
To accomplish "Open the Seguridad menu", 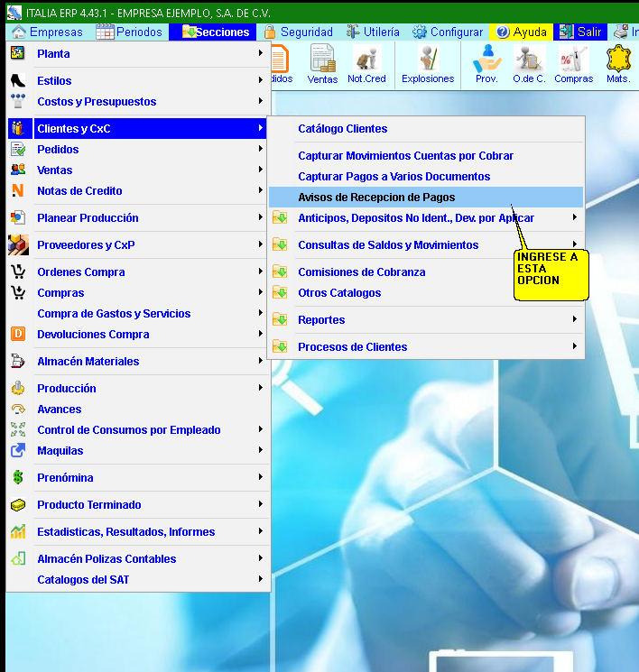I will (298, 32).
